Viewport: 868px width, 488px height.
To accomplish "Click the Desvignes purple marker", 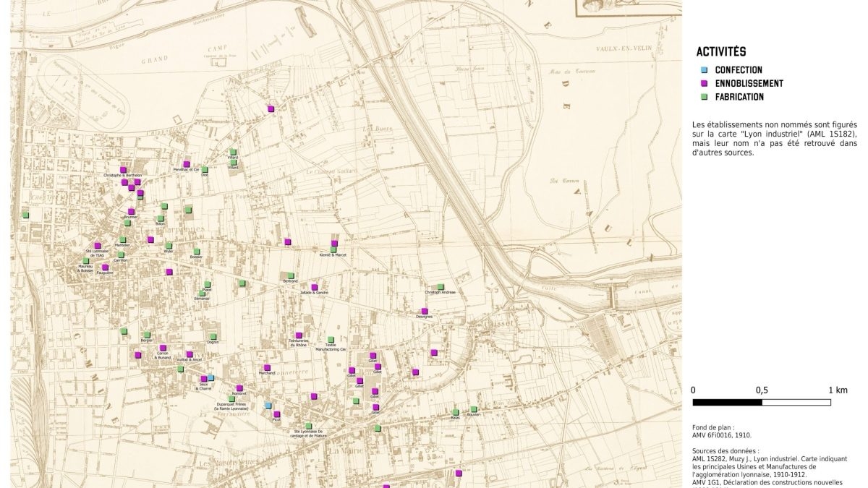I will pyautogui.click(x=425, y=311).
